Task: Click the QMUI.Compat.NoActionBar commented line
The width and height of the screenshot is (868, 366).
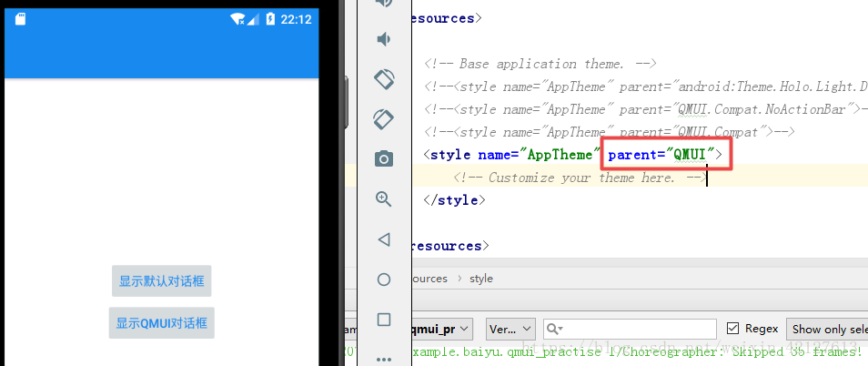Action: 646,109
